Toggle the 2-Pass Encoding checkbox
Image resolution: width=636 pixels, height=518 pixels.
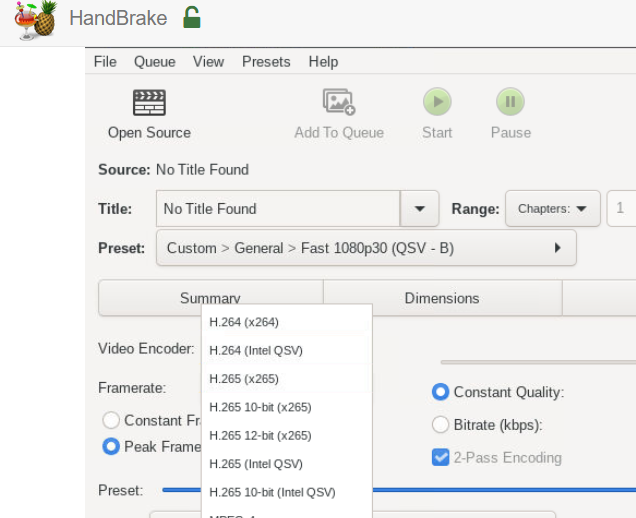(440, 458)
